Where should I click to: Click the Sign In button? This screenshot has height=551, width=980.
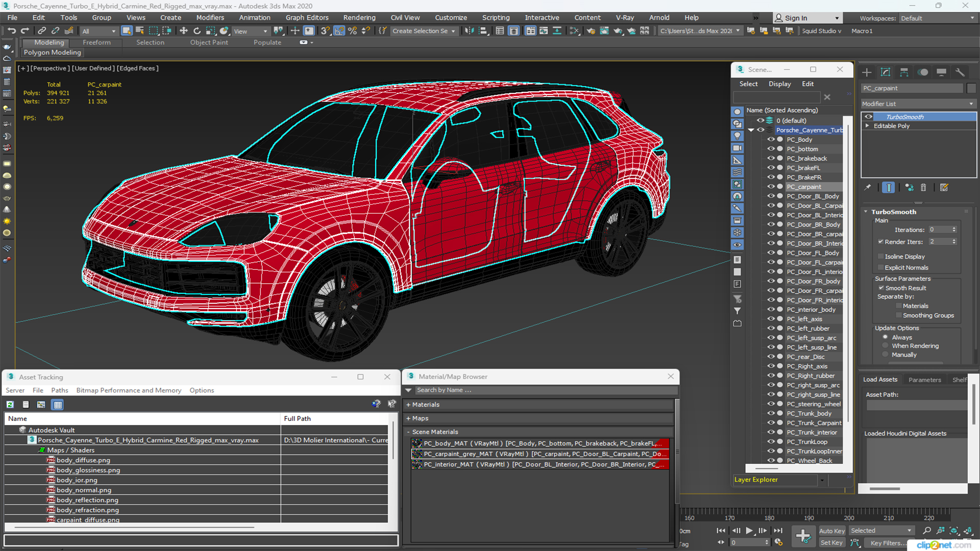[806, 18]
